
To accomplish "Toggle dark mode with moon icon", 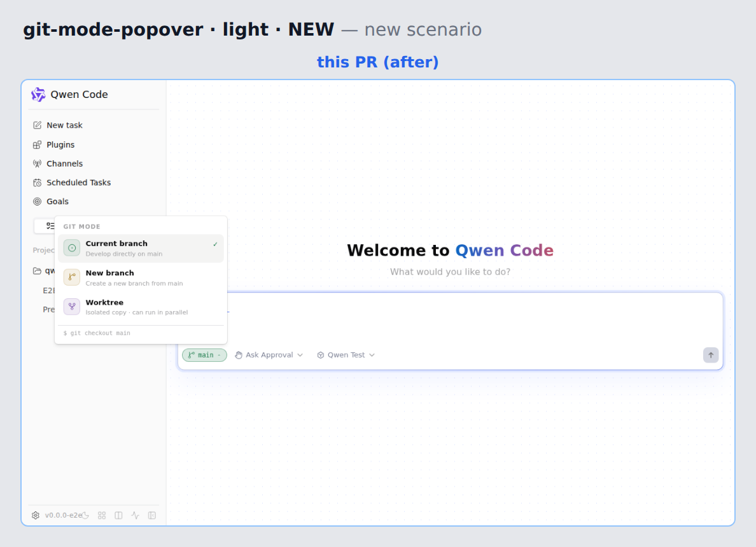I will tap(85, 515).
